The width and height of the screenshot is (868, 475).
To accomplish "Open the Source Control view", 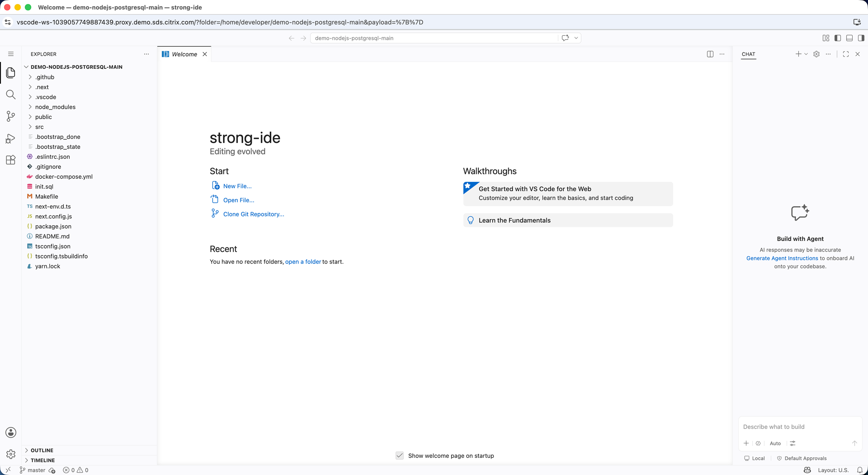I will click(x=11, y=116).
